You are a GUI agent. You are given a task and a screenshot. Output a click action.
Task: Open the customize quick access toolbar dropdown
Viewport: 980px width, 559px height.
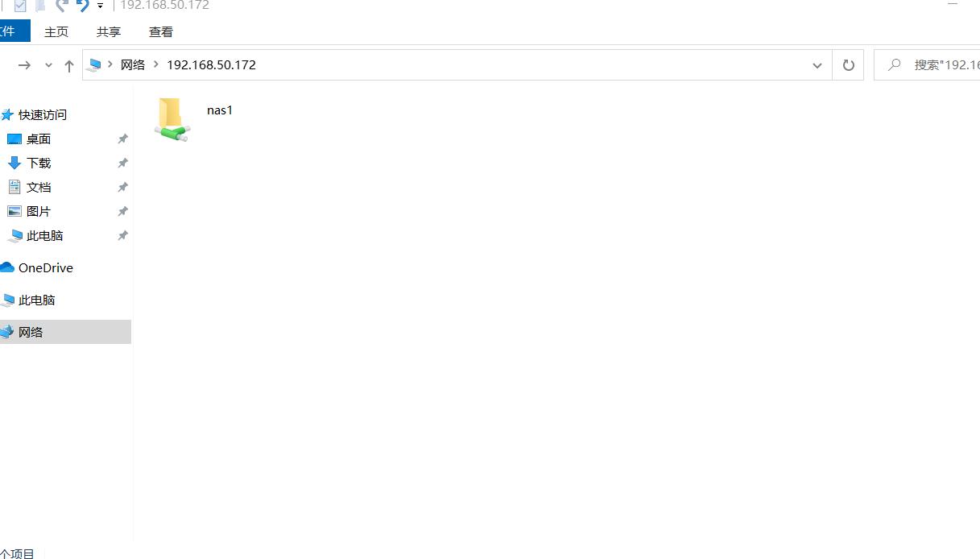(x=101, y=6)
